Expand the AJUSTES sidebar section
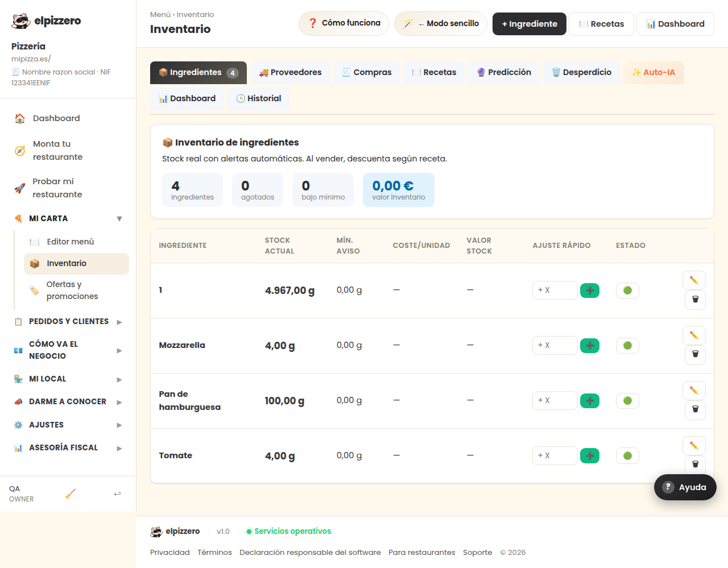This screenshot has width=728, height=568. (68, 425)
